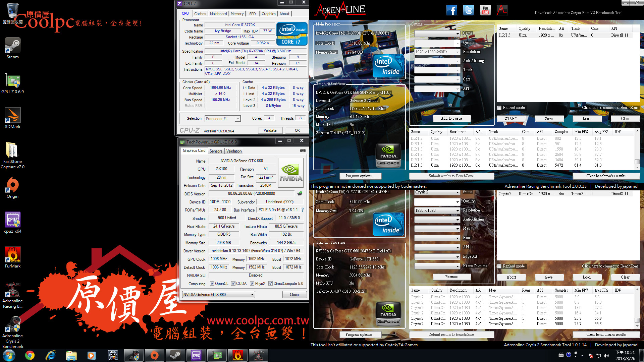Click the GPU-Z screenshot camera icon
The image size is (644, 362).
[x=303, y=150]
